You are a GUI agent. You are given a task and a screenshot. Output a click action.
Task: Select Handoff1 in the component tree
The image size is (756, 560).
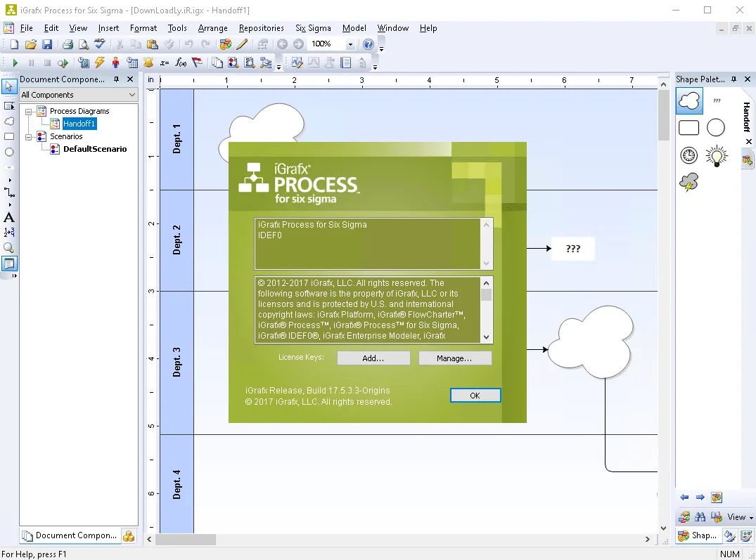coord(79,124)
